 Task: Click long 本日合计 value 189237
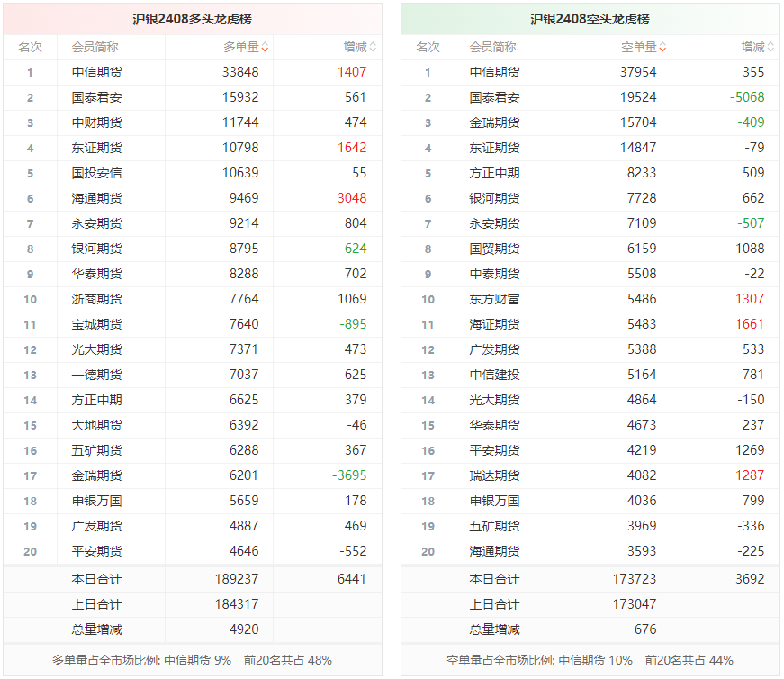click(237, 579)
